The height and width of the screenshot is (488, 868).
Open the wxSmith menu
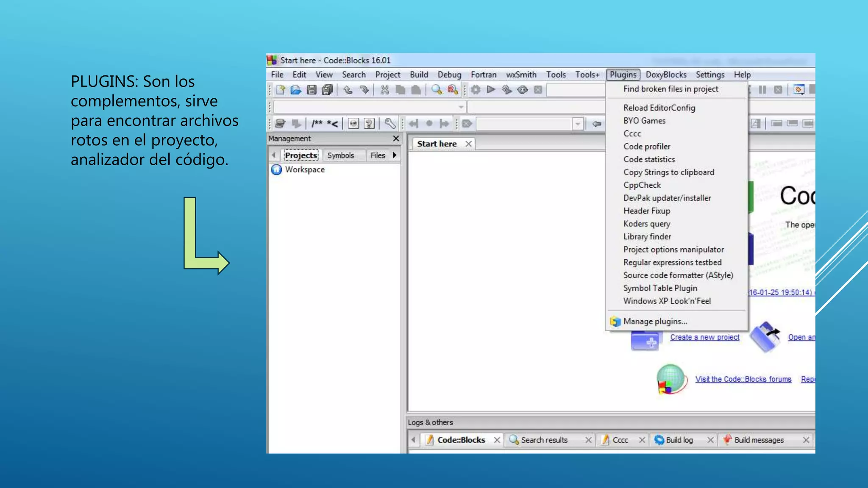[x=521, y=75]
